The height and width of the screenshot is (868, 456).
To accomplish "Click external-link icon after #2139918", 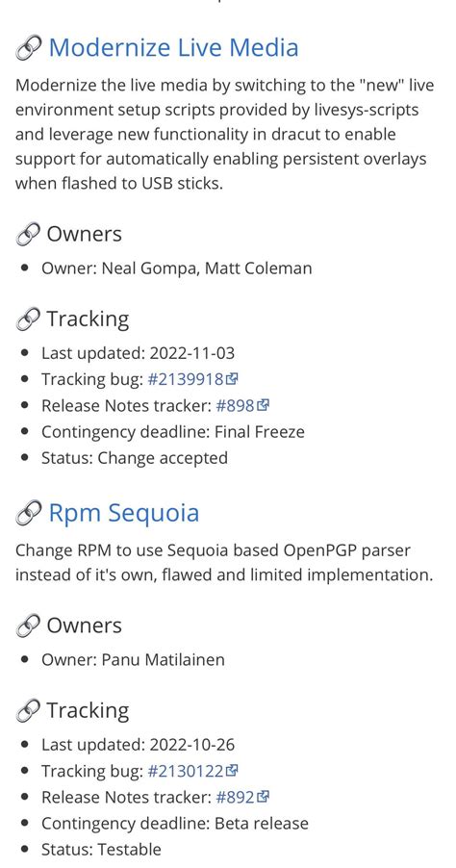I will (x=233, y=379).
